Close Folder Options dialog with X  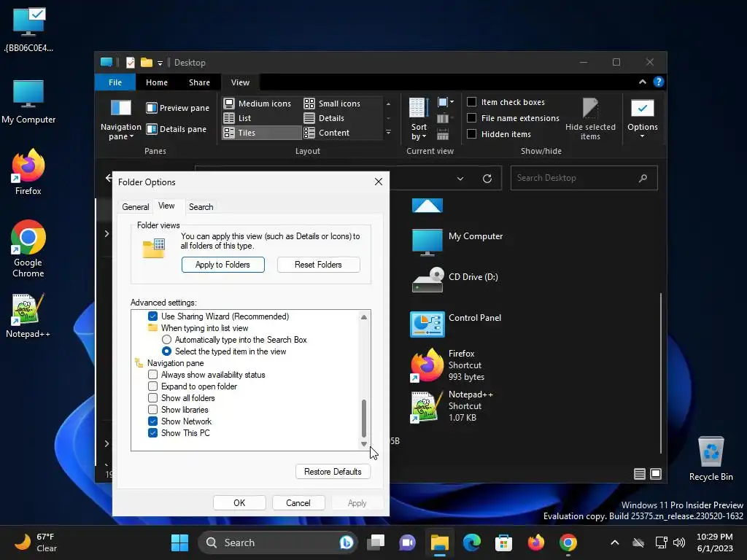pyautogui.click(x=379, y=182)
